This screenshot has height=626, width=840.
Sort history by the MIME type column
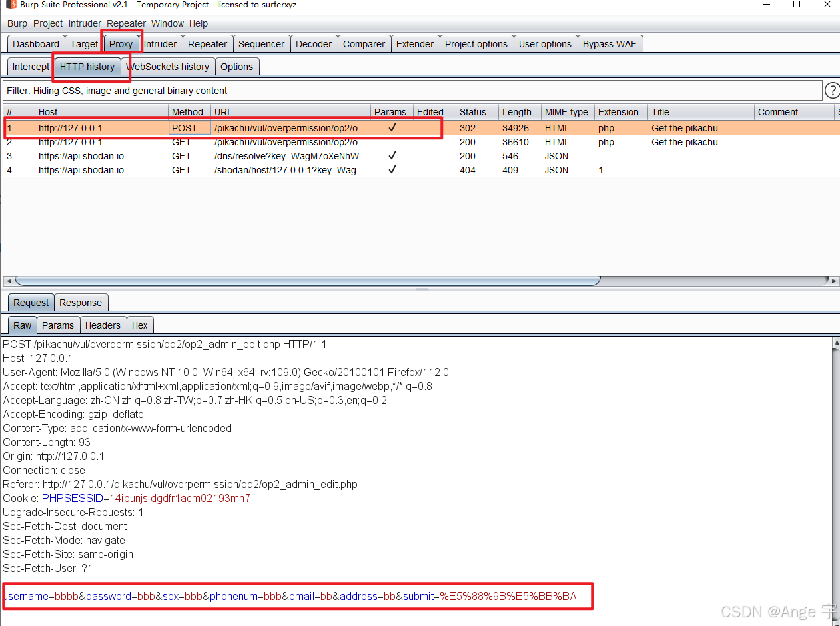[x=568, y=112]
